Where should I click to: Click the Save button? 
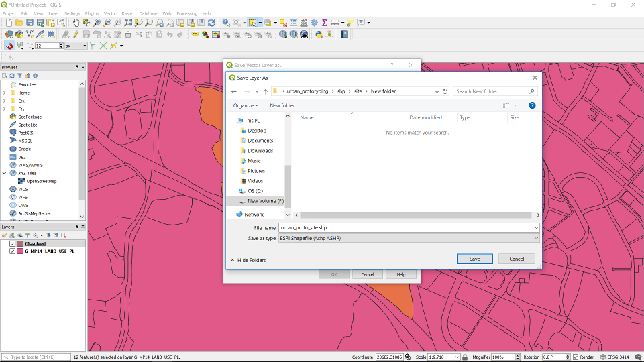(474, 259)
